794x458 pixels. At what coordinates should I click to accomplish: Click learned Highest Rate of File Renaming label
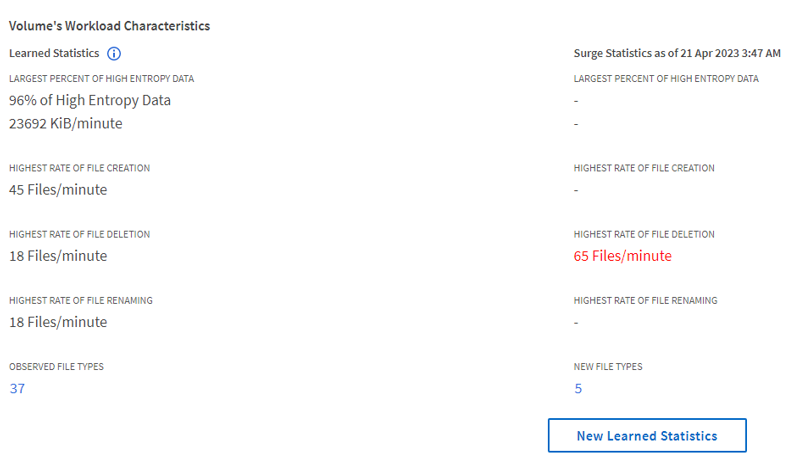(81, 300)
